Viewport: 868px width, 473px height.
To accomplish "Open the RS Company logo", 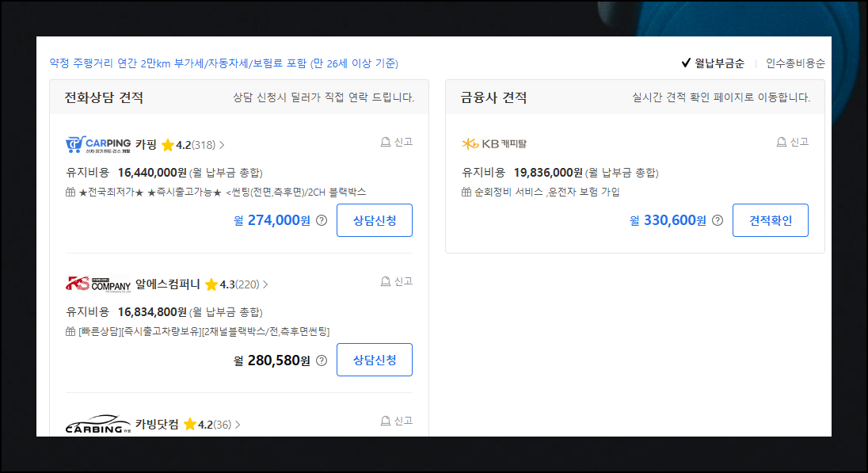I will (98, 284).
